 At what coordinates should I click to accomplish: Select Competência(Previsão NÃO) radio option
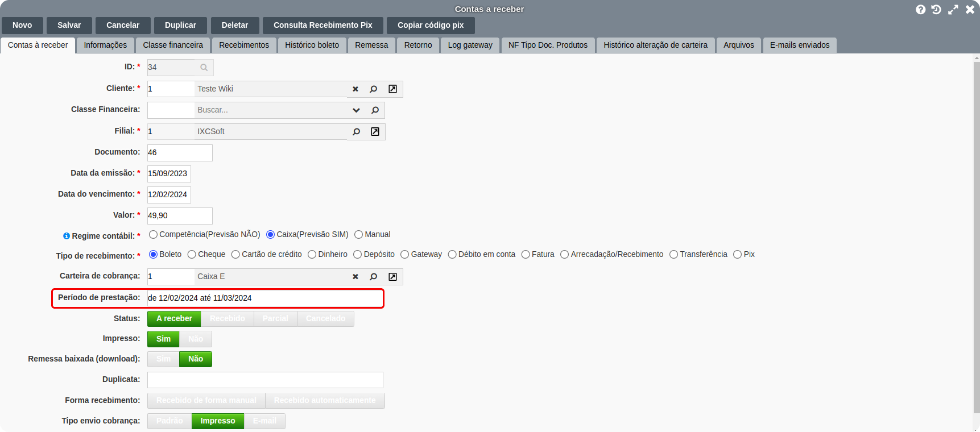coord(153,235)
